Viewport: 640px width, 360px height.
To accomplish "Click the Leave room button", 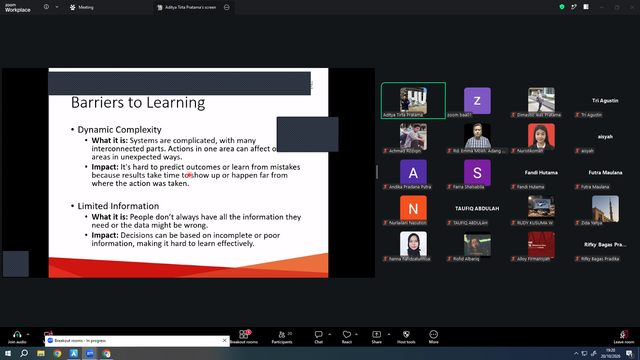I will 624,337.
